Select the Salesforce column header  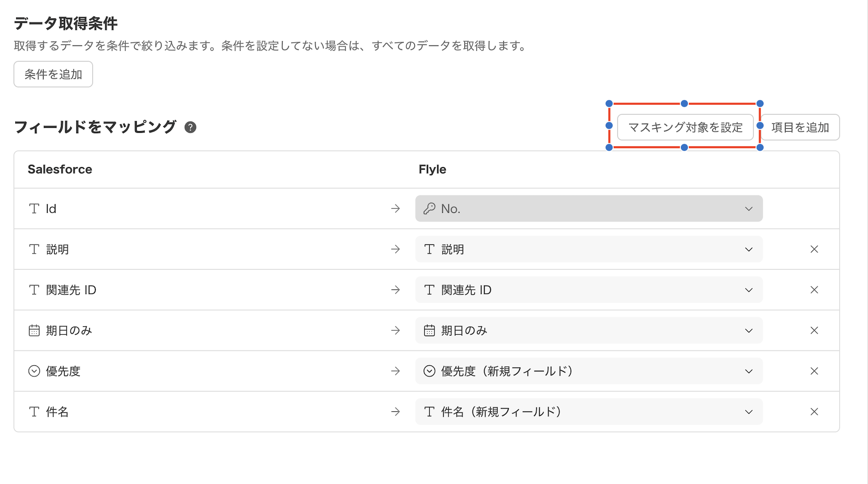(60, 169)
